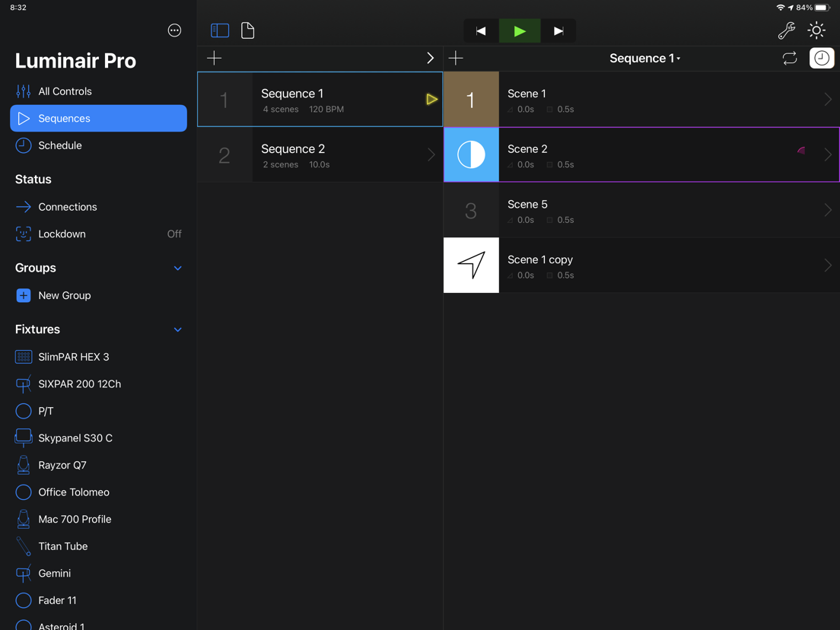Toggle the loop repeat icon

(x=790, y=58)
